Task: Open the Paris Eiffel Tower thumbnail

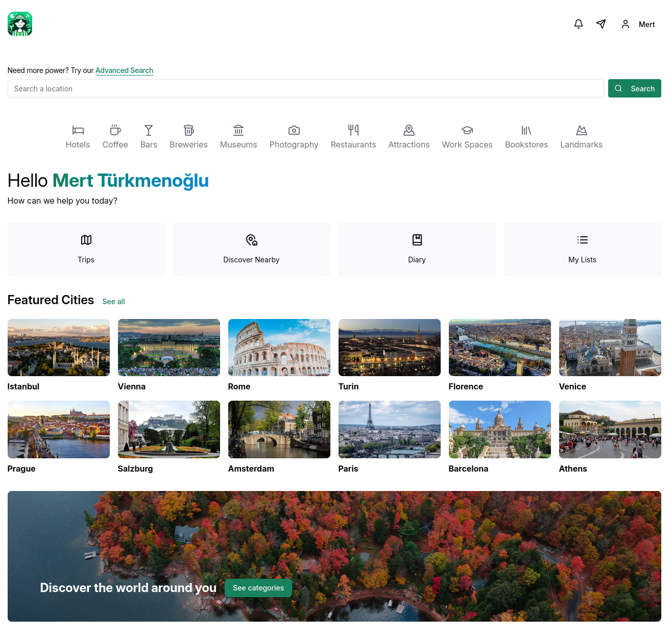Action: point(390,429)
